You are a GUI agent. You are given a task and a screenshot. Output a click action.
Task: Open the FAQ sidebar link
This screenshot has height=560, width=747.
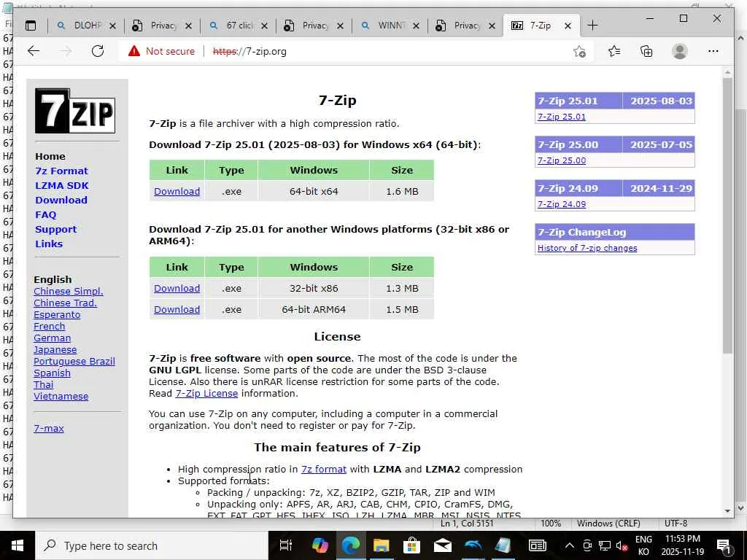pos(46,215)
